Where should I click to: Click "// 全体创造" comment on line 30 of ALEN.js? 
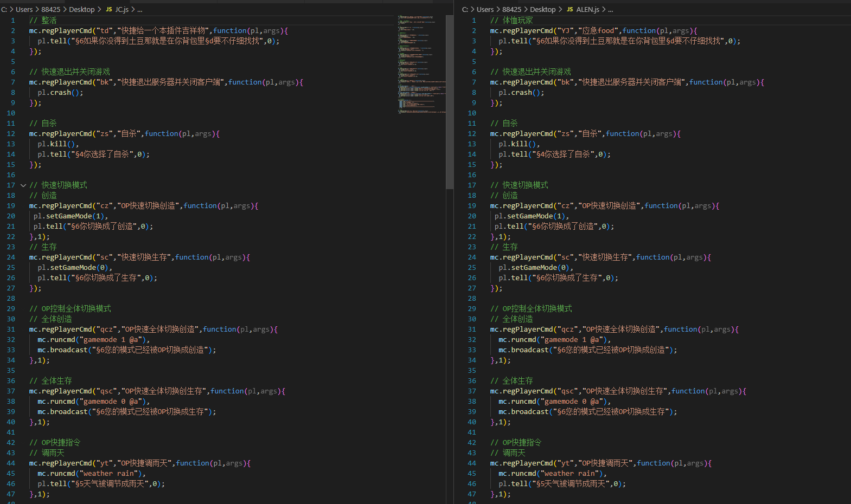(511, 319)
